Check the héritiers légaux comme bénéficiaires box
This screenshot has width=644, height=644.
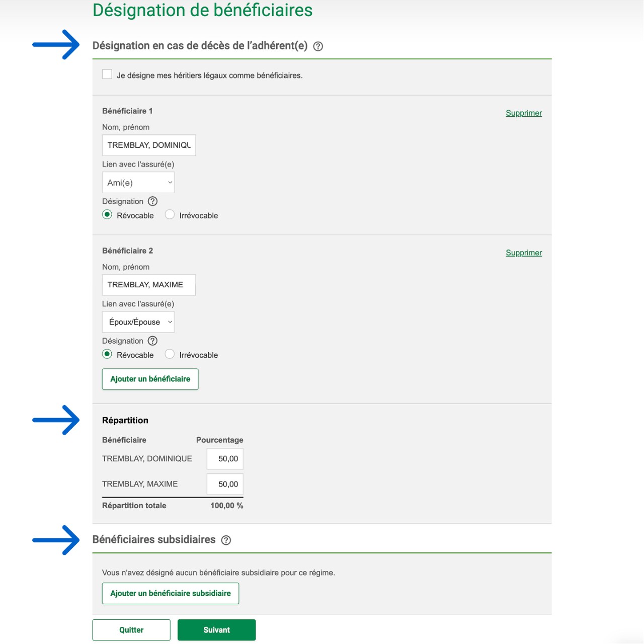[x=107, y=74]
